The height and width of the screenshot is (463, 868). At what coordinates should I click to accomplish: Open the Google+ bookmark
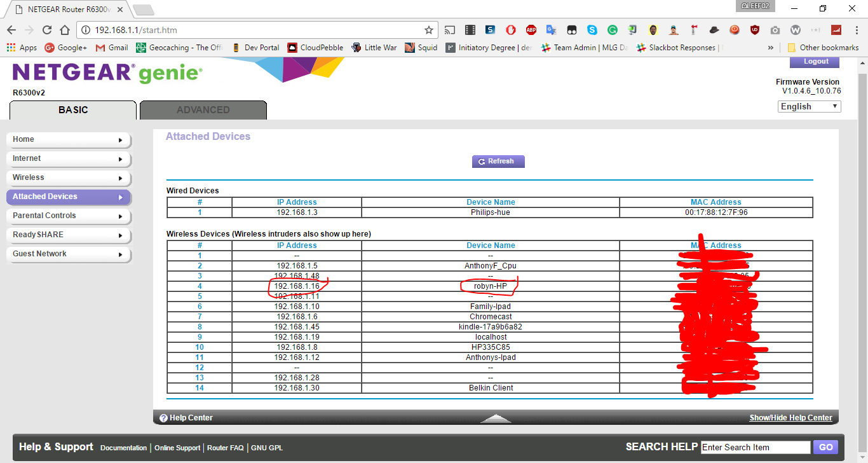65,48
